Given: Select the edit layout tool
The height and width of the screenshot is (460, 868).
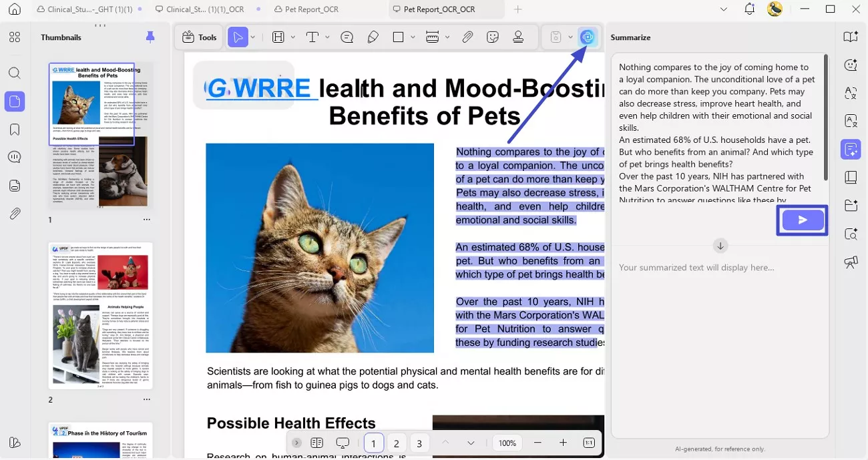Looking at the screenshot, I should [x=278, y=37].
